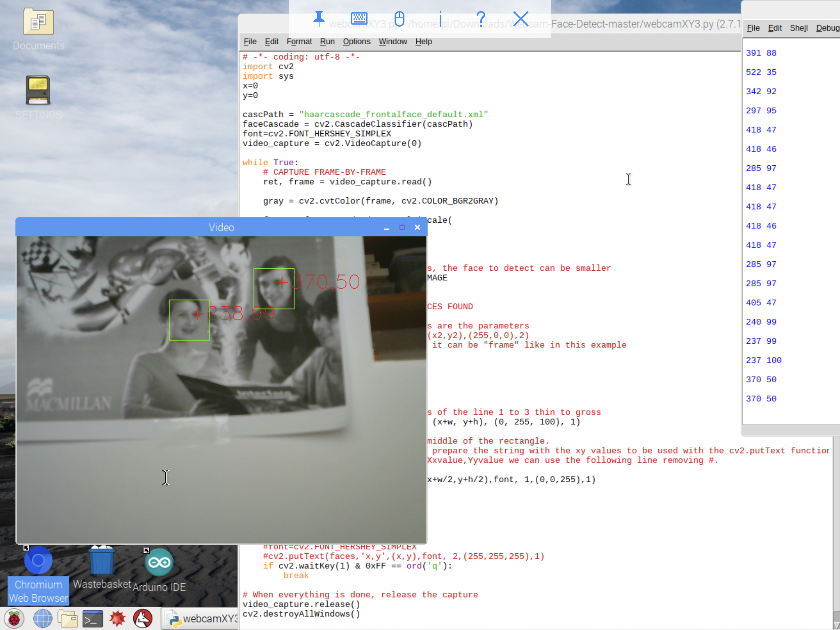The image size is (840, 630).
Task: Click the '# CAPTURE FRAME-BY-FRAME' comment
Action: pyautogui.click(x=324, y=172)
